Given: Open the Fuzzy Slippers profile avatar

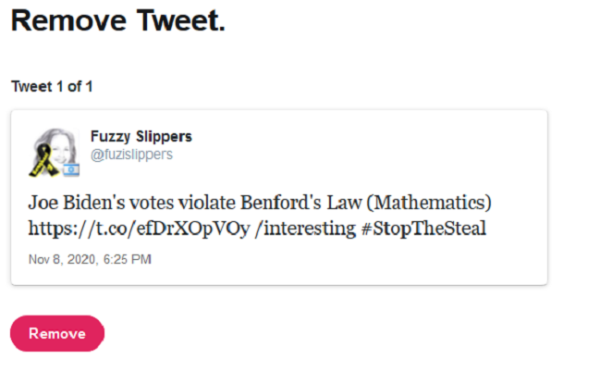Looking at the screenshot, I should 54,152.
